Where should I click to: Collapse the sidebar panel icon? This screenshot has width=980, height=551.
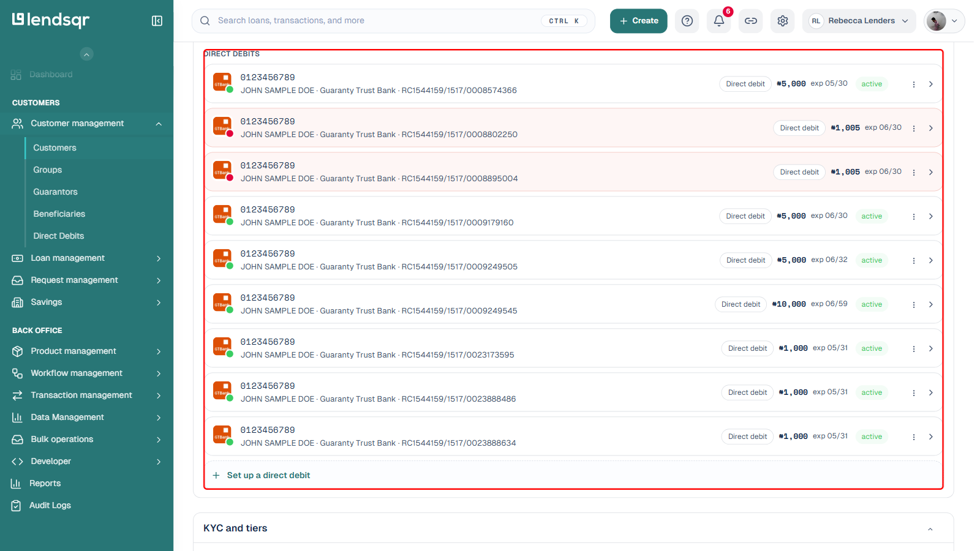tap(157, 21)
